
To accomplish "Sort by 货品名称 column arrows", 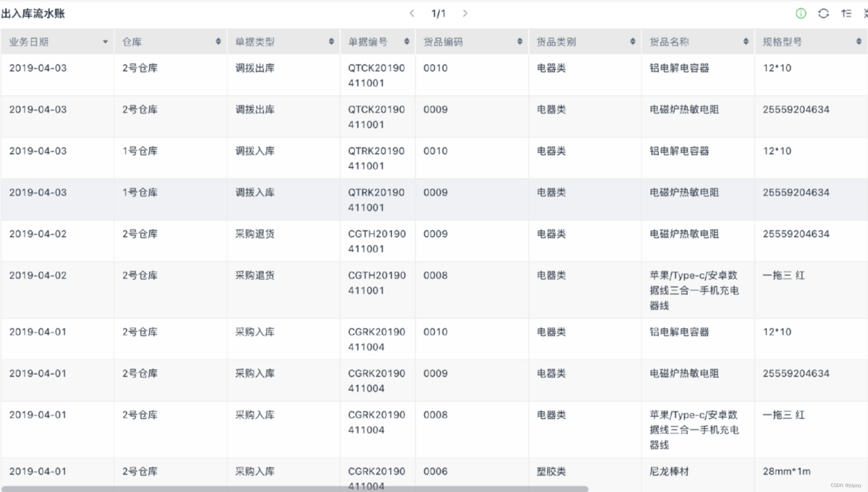I will [746, 41].
